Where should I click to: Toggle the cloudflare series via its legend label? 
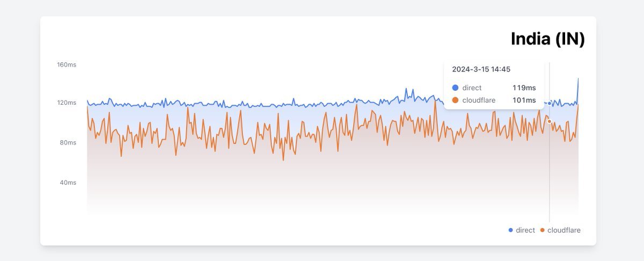click(x=563, y=230)
